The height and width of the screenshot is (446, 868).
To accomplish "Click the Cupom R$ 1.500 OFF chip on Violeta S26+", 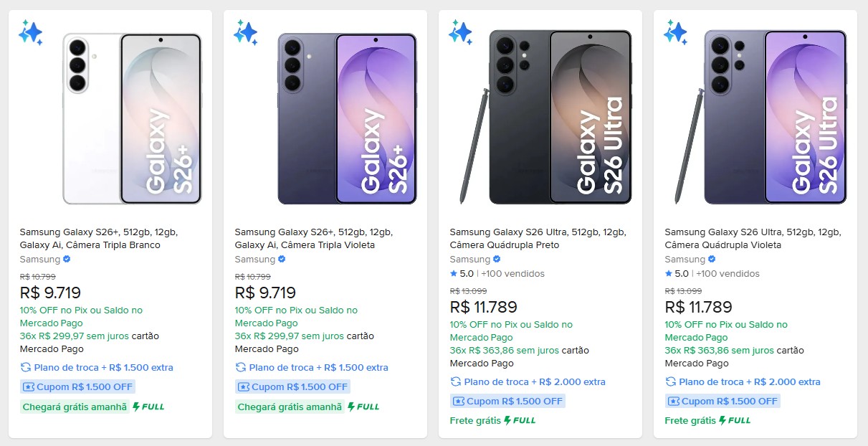I will tap(292, 386).
